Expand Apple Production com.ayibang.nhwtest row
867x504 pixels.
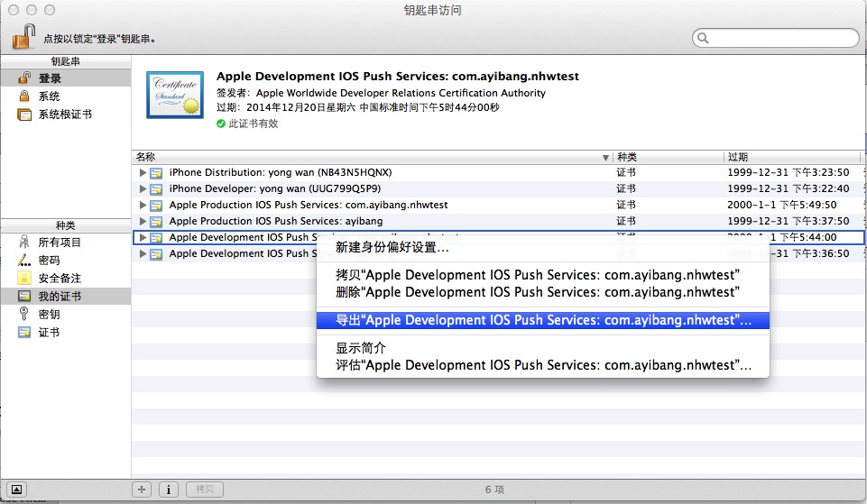(143, 205)
